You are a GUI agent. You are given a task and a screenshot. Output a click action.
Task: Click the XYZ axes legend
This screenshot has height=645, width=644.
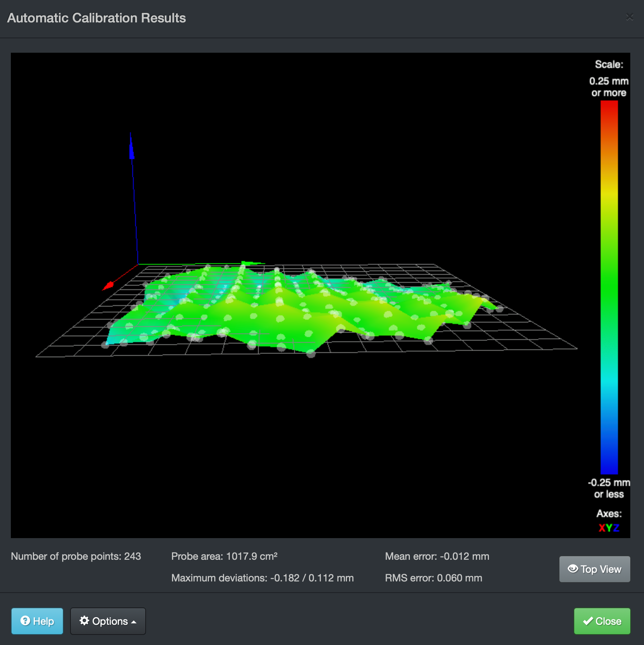tap(609, 528)
